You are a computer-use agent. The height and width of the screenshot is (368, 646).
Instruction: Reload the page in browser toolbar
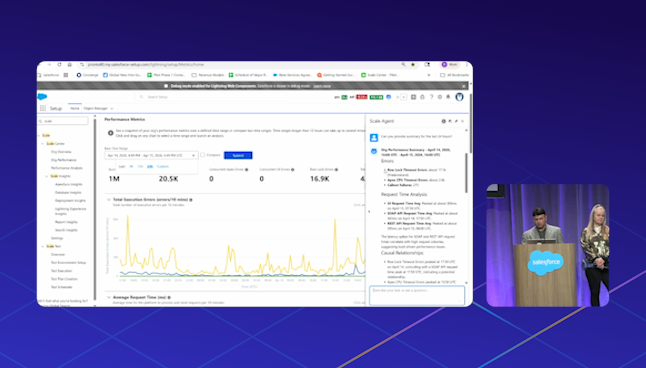pyautogui.click(x=59, y=65)
